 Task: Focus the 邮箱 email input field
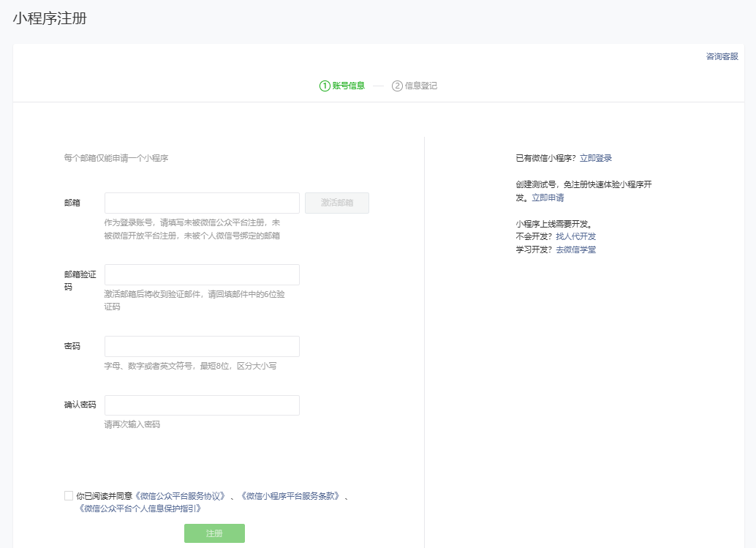[202, 203]
